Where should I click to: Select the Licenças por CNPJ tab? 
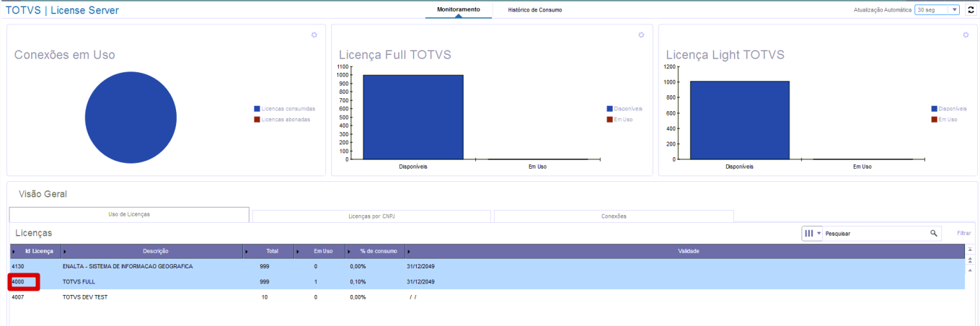click(x=371, y=216)
